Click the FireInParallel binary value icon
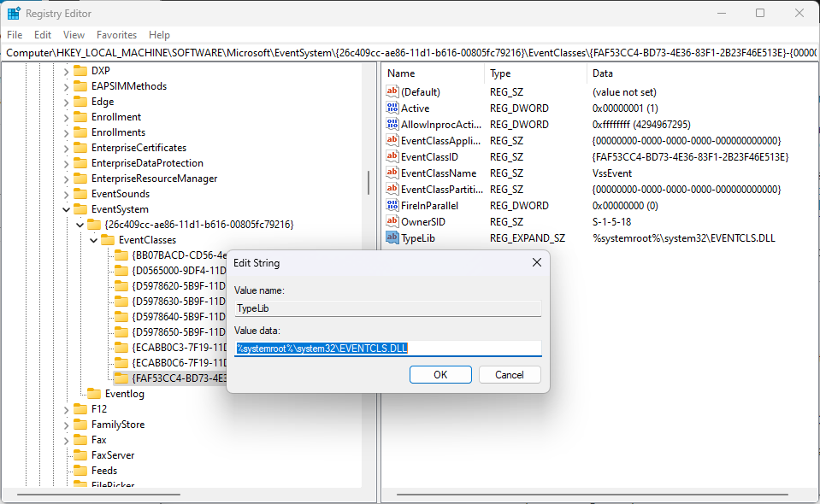The image size is (820, 504). (392, 206)
